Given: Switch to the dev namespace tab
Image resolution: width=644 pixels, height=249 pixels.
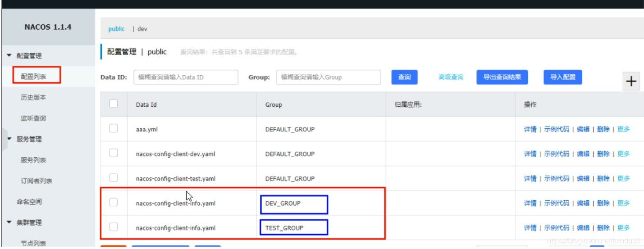Looking at the screenshot, I should [x=142, y=29].
